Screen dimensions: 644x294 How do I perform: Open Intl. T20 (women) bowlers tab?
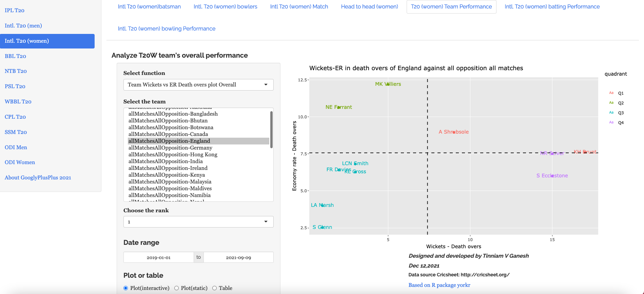[225, 7]
